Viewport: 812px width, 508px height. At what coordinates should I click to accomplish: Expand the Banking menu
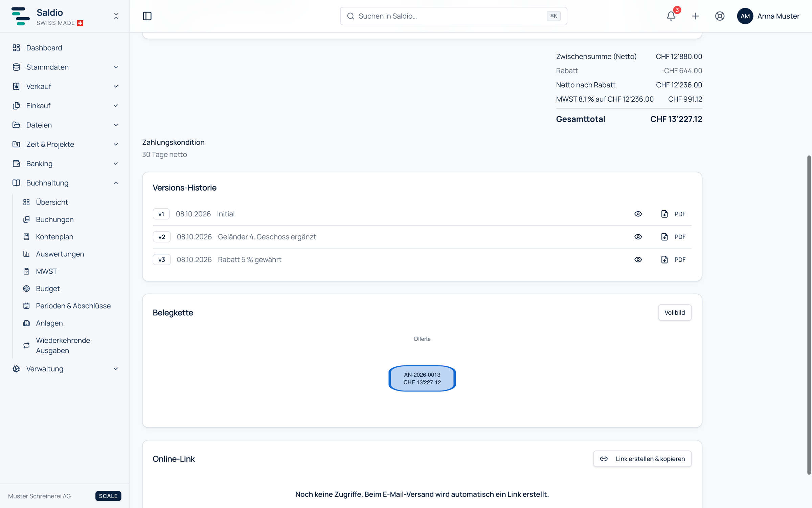pyautogui.click(x=65, y=164)
